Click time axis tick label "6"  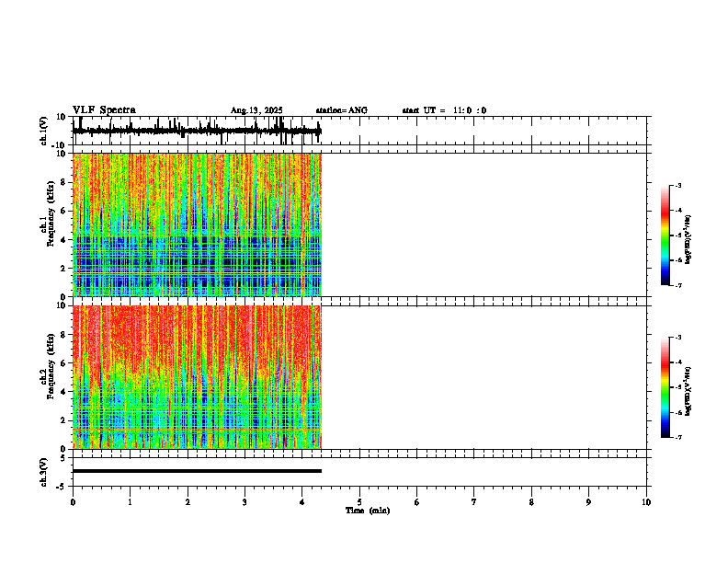coord(417,502)
